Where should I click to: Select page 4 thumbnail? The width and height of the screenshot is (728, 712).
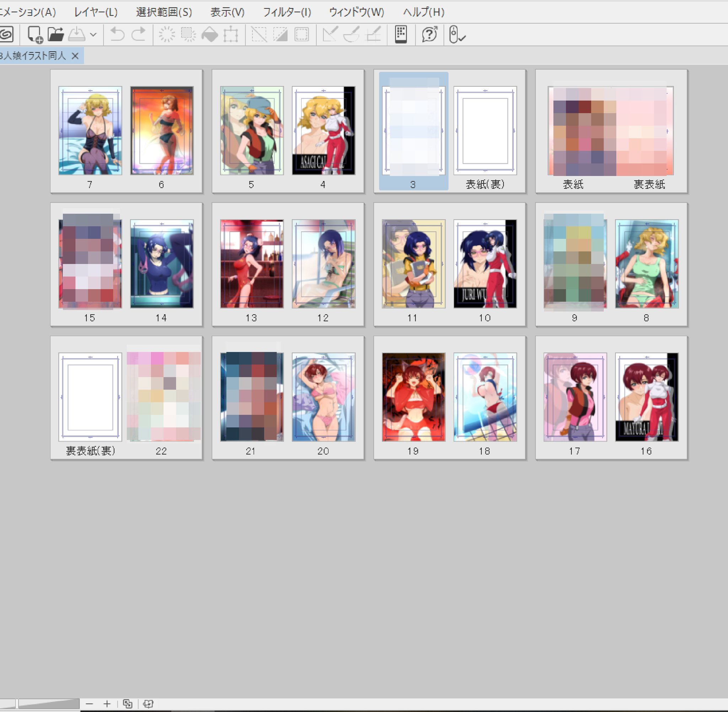(x=323, y=130)
